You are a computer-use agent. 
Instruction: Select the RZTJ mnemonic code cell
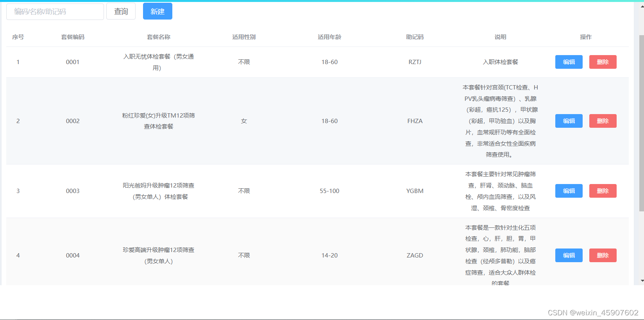coord(415,62)
